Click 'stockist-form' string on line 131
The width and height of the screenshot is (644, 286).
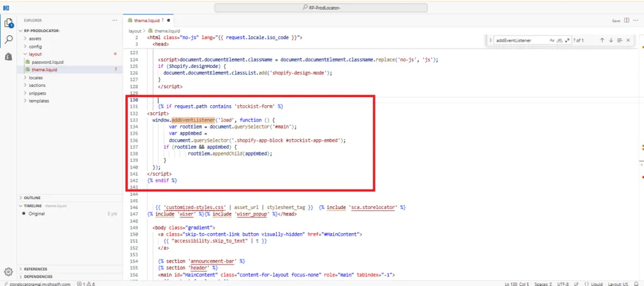tap(255, 106)
